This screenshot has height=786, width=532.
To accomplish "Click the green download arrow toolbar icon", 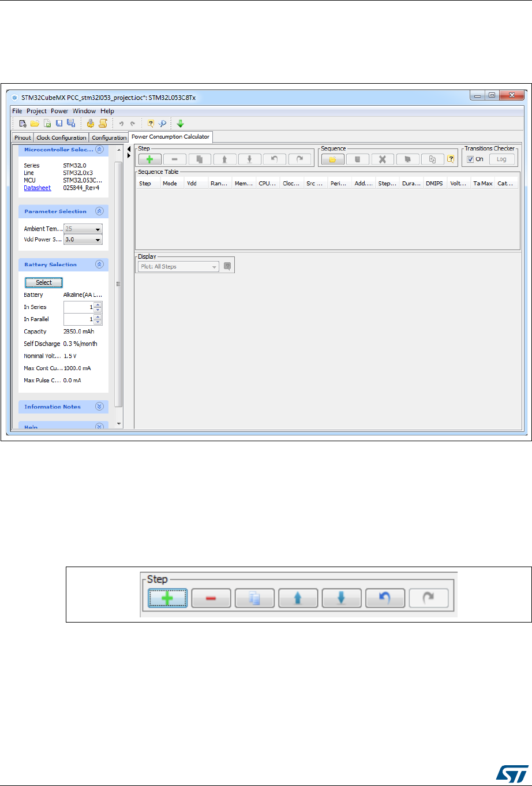I will click(180, 123).
